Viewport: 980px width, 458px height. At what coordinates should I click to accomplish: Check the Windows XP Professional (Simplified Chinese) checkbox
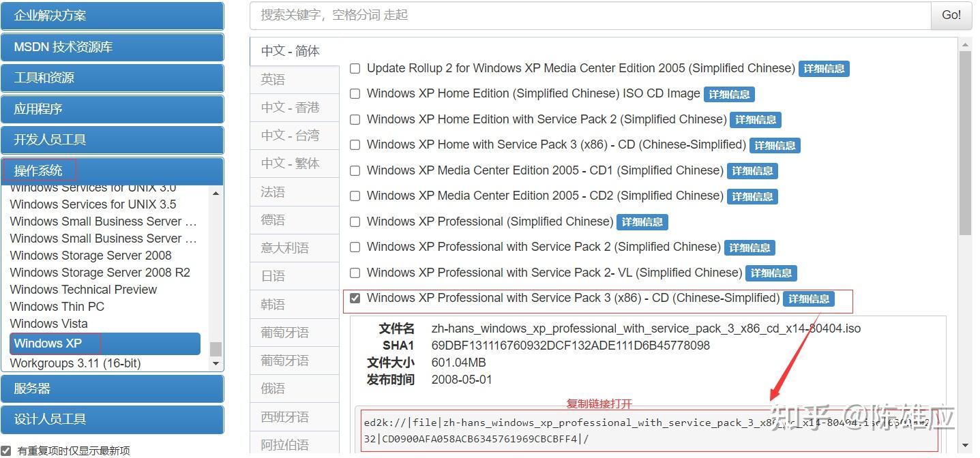(355, 222)
